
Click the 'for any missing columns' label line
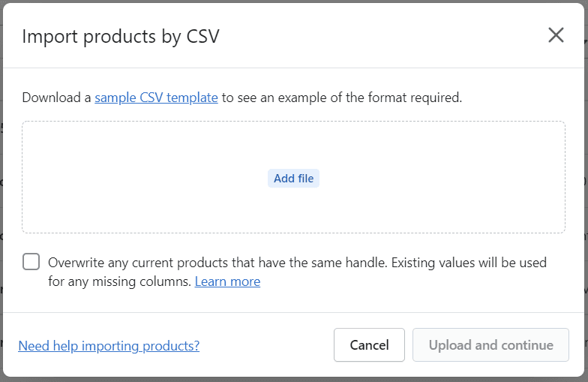tap(120, 281)
